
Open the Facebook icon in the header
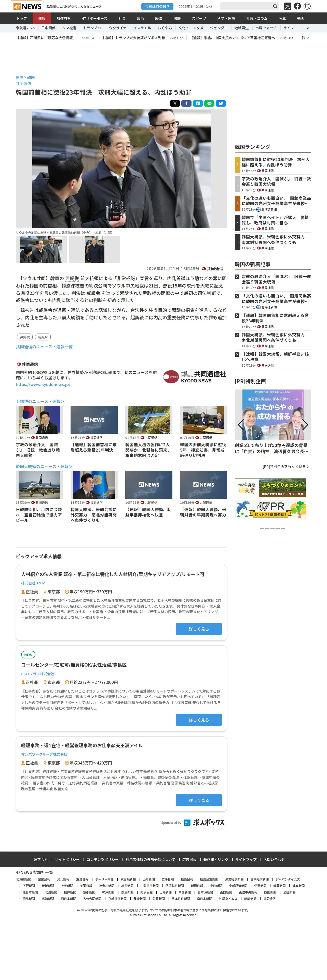(297, 6)
